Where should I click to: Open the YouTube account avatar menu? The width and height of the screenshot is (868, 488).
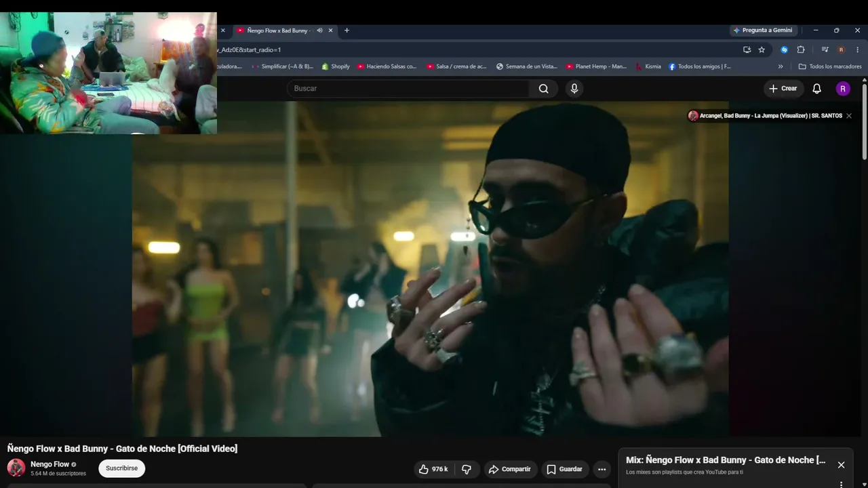pos(843,89)
